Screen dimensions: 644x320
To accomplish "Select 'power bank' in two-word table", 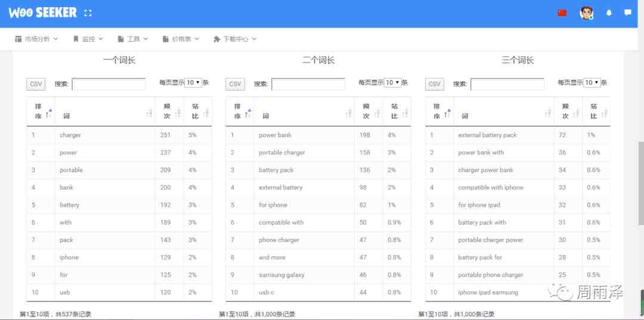I will click(275, 135).
